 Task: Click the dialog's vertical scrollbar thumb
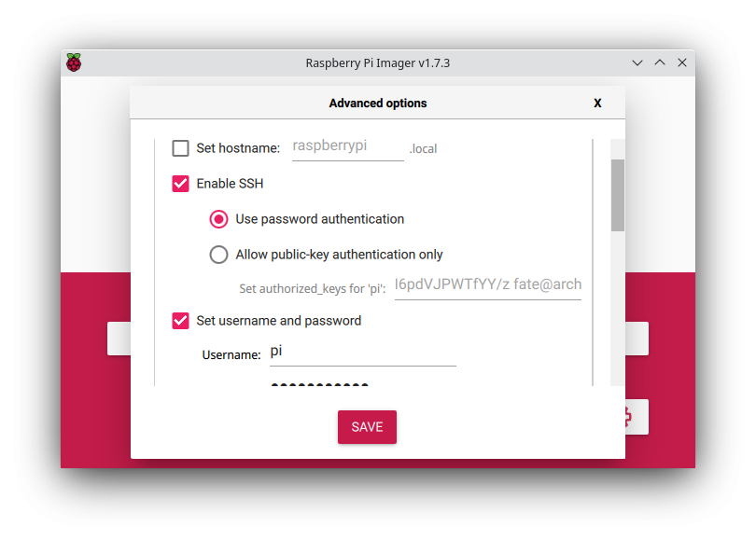(618, 195)
